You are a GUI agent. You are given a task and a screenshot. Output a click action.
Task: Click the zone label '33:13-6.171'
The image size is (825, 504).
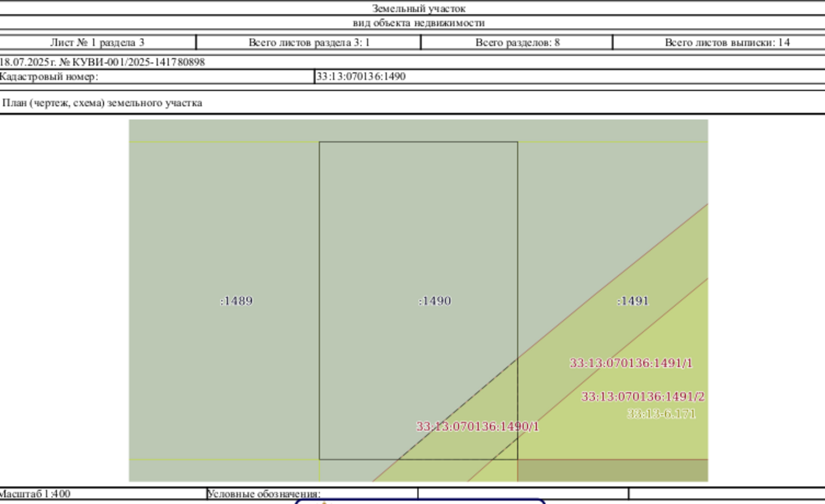(661, 414)
